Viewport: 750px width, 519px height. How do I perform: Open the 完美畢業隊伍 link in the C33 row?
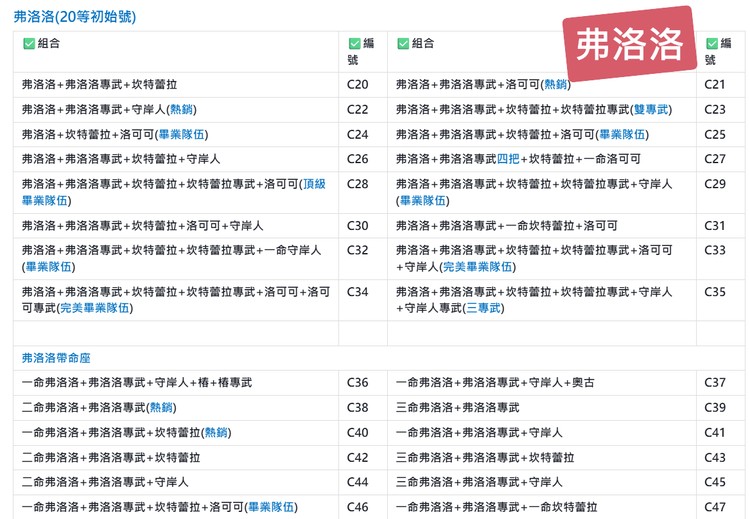click(x=480, y=267)
